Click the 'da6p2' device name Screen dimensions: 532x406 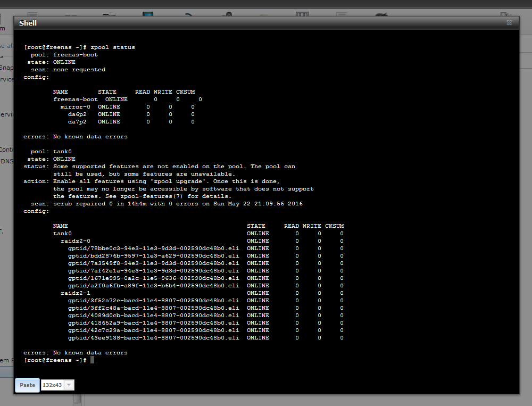(x=77, y=114)
